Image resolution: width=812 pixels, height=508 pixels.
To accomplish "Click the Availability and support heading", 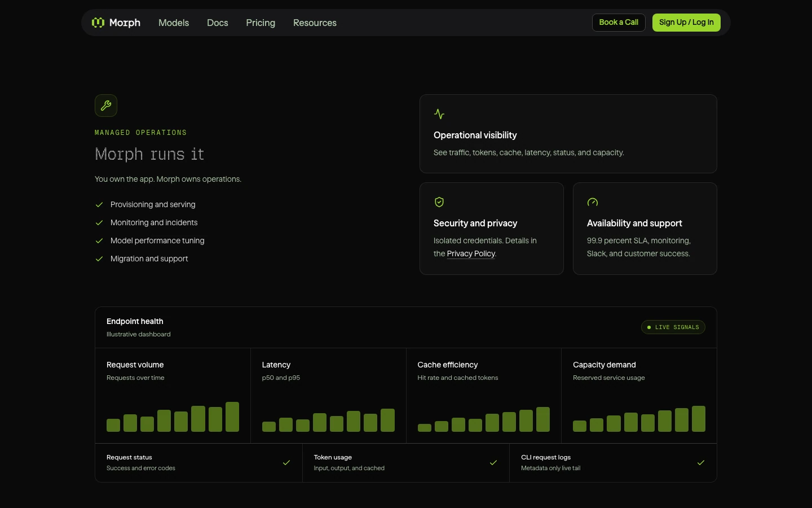I will pos(634,224).
